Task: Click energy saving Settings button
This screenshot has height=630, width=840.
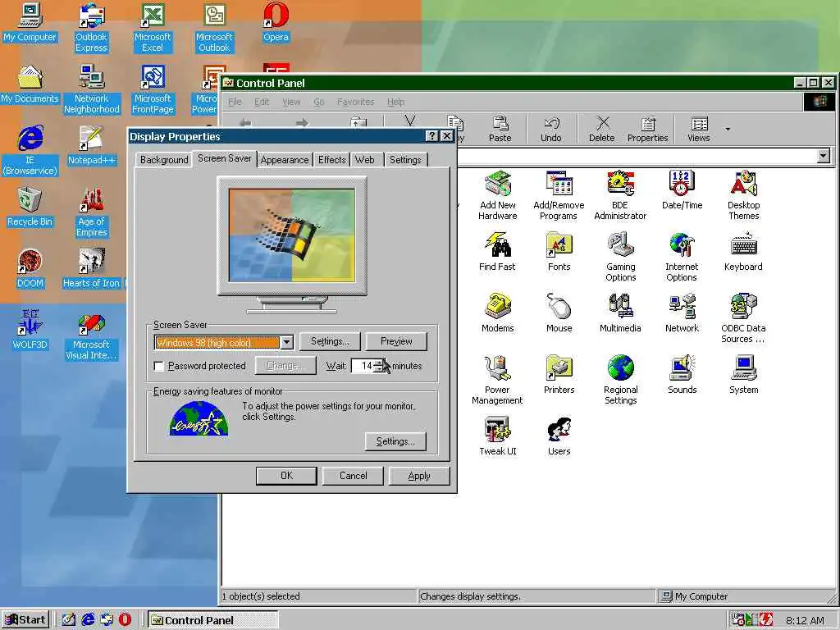Action: click(x=395, y=441)
